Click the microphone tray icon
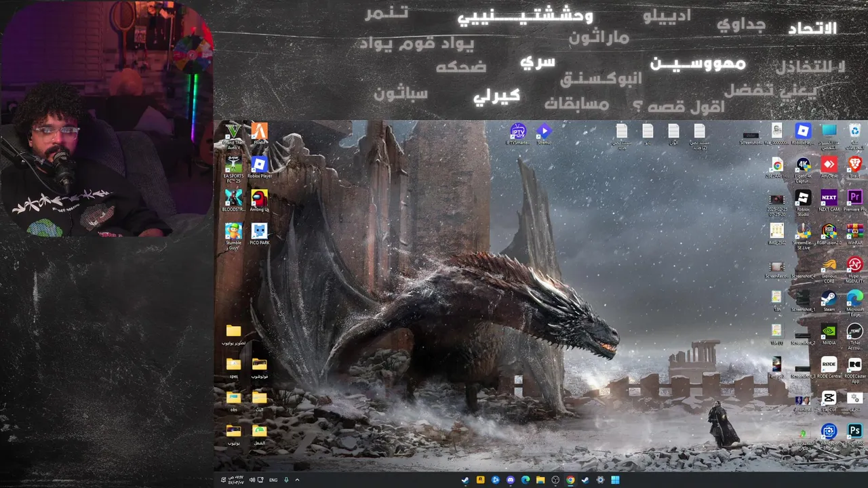The height and width of the screenshot is (488, 868). click(286, 480)
